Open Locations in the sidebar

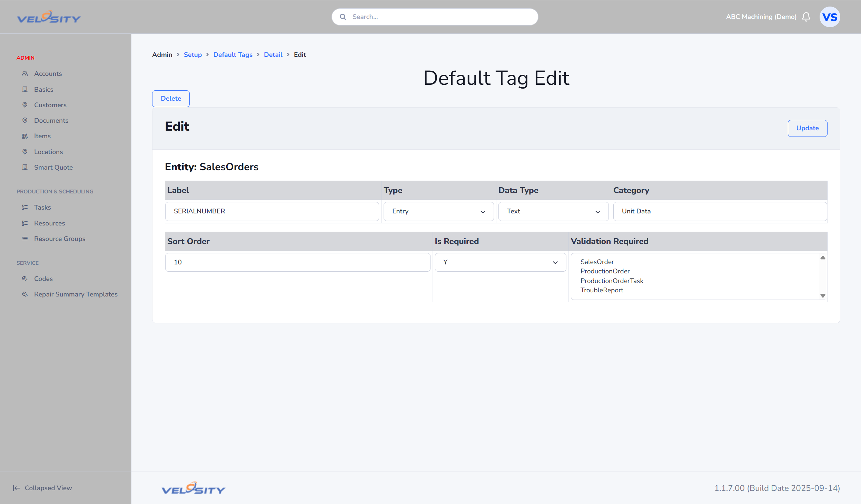49,152
